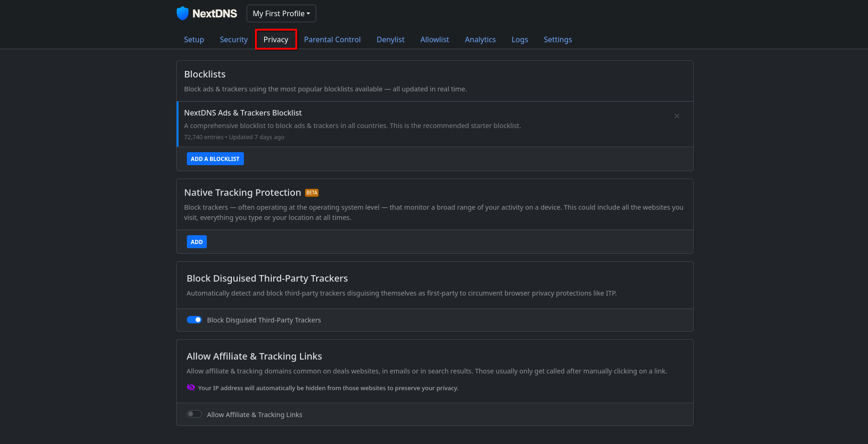Screen dimensions: 868x444
Task: Go to the Settings tab
Action: tap(558, 39)
